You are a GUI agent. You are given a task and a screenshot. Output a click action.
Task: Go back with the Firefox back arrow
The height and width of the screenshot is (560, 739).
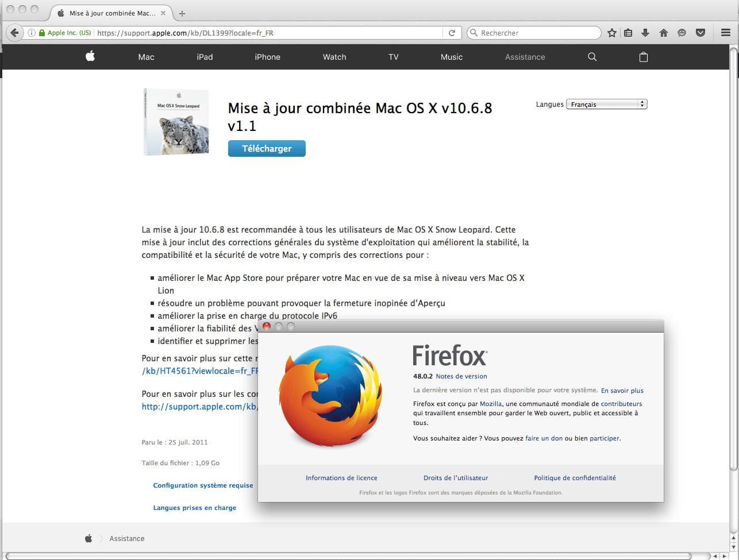[x=14, y=33]
